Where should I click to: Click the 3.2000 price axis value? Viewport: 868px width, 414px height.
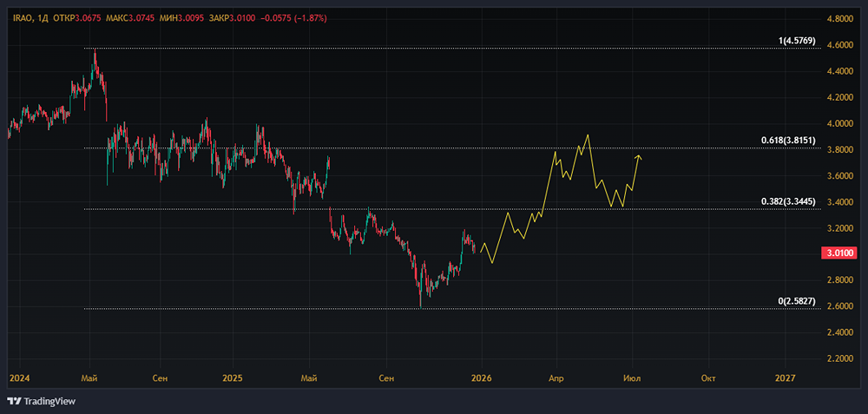click(x=838, y=228)
